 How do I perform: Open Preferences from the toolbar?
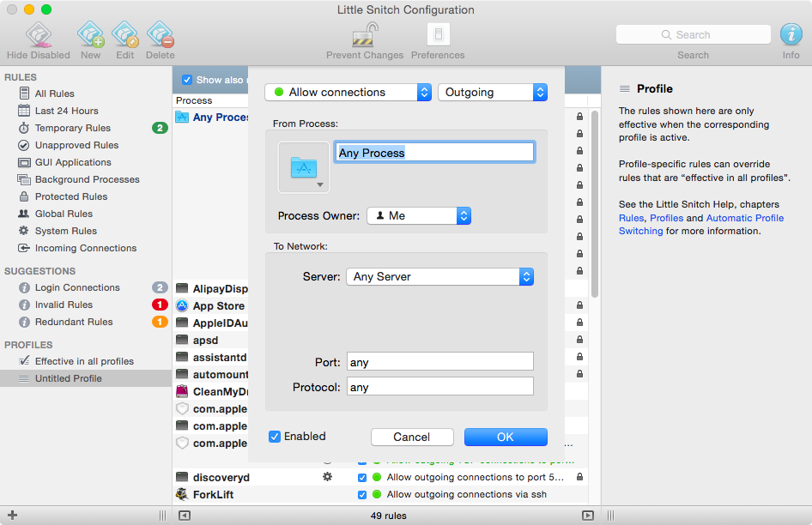tap(438, 35)
